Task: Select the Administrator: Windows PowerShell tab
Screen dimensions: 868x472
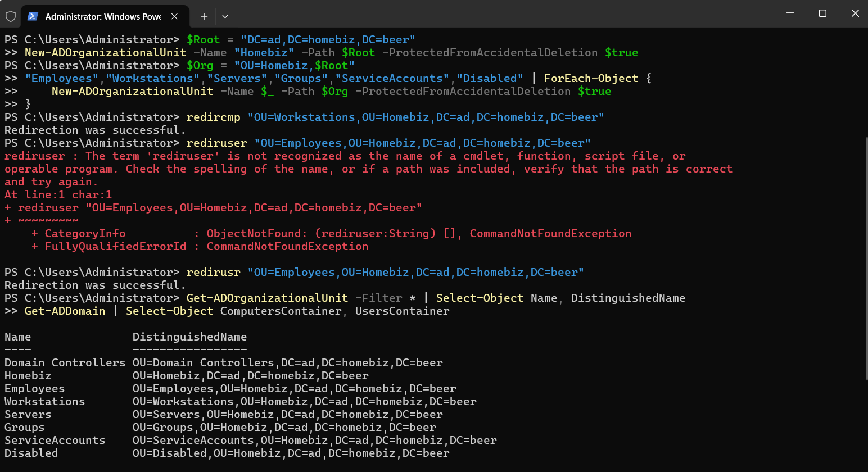Action: (105, 16)
